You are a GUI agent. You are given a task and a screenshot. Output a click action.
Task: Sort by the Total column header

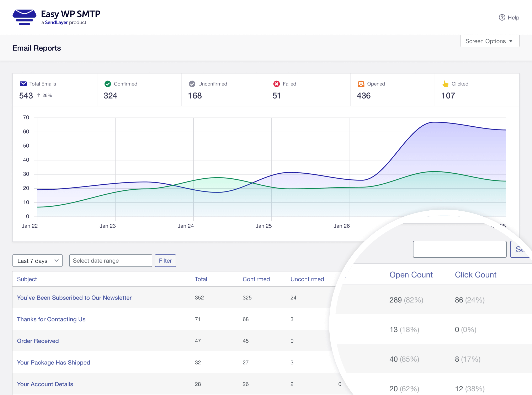coord(201,279)
